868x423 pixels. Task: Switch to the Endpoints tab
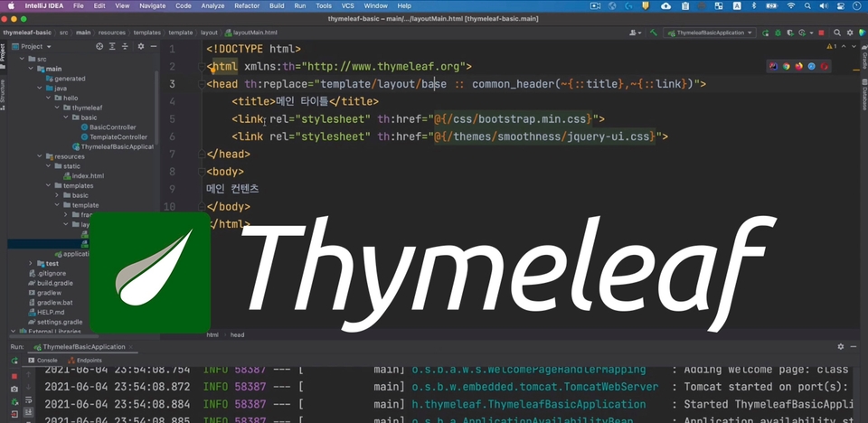coord(85,361)
